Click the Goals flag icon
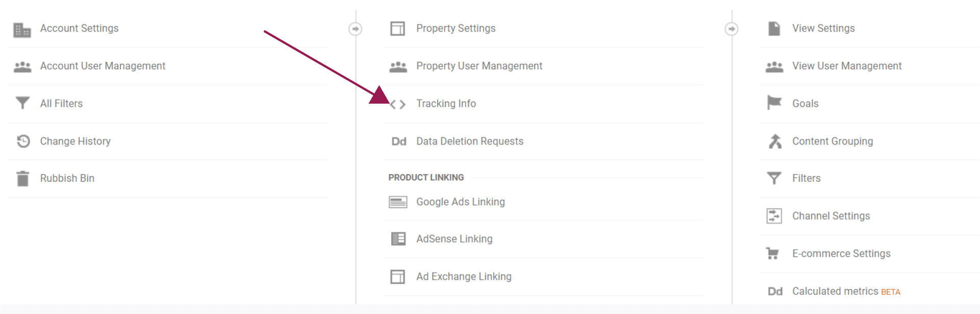Screen dimensions: 980x314 774,103
